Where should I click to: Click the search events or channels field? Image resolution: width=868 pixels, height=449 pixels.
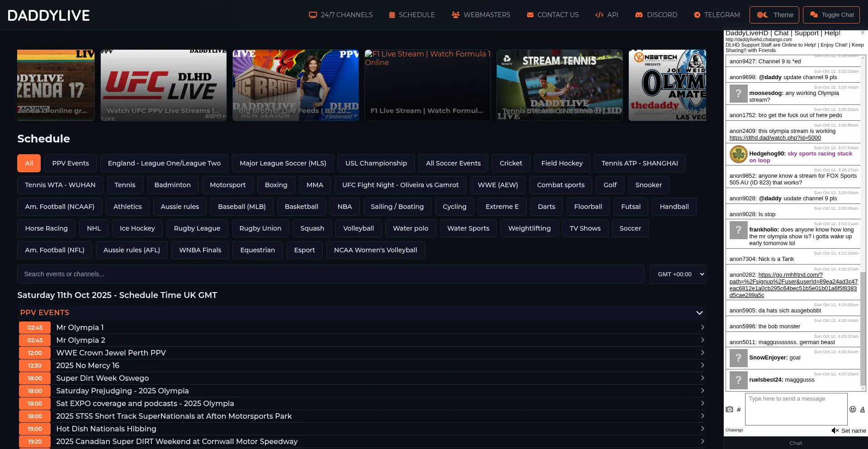click(330, 274)
